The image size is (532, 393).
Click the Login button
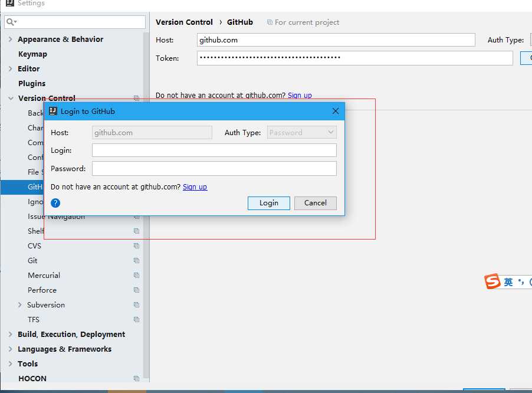coord(269,203)
